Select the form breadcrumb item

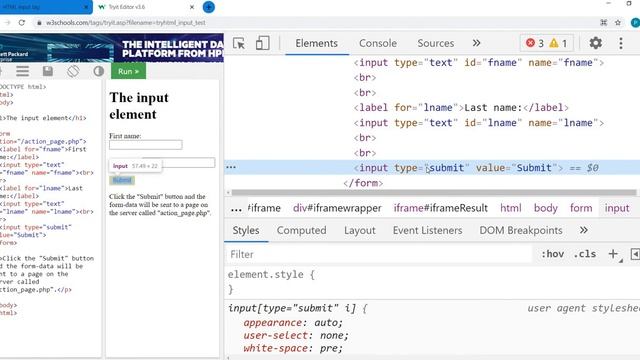coord(581,208)
